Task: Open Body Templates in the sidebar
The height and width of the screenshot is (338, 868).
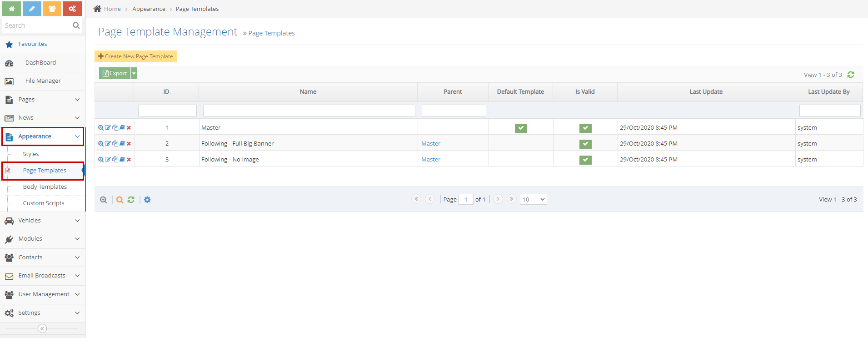Action: (x=45, y=187)
